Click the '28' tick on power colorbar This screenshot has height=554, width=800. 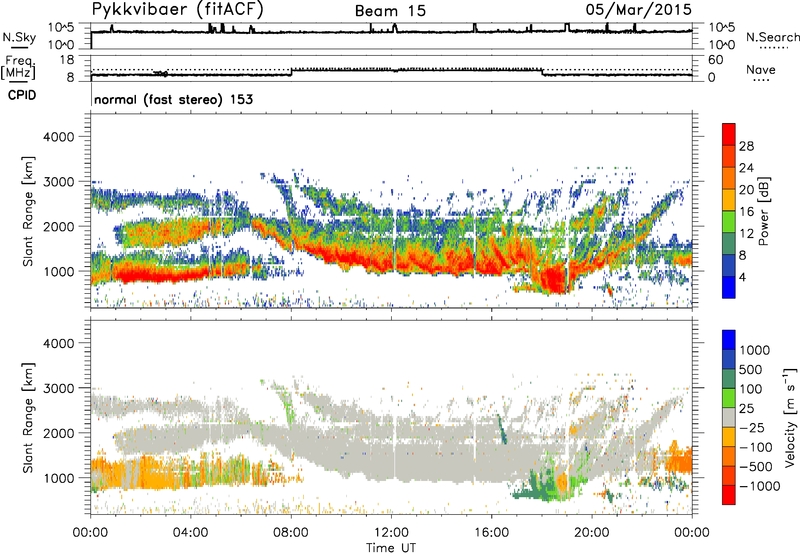(x=746, y=146)
